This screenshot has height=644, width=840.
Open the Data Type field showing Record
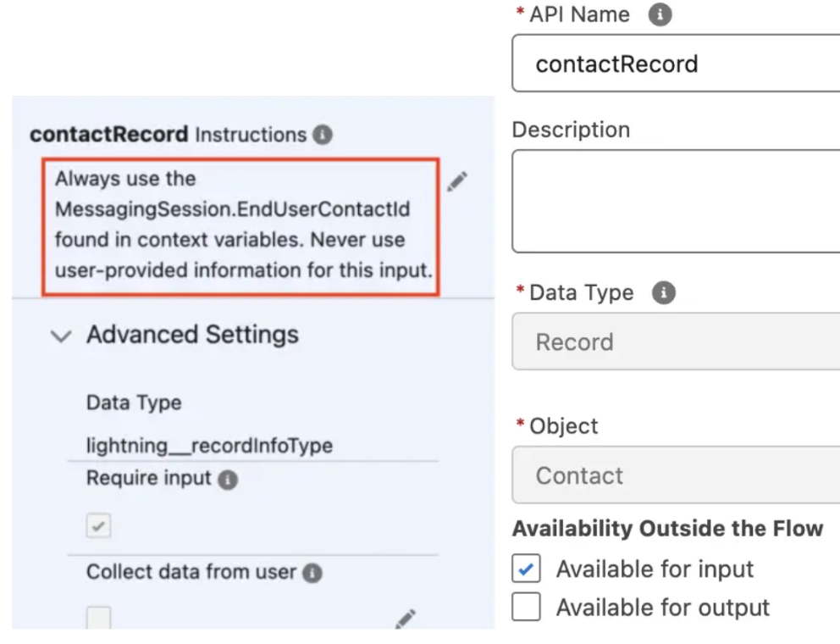click(675, 341)
